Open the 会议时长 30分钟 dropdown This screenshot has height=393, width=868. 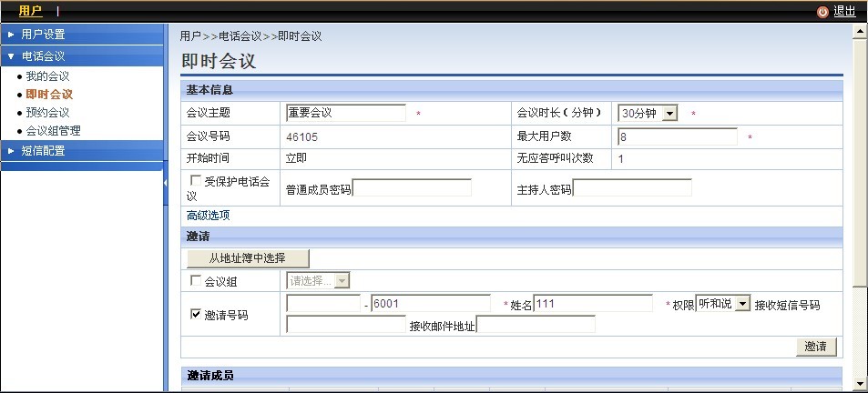pos(669,114)
